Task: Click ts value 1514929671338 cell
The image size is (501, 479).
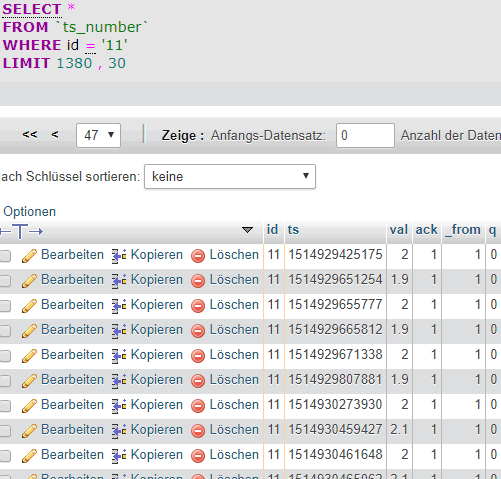Action: pyautogui.click(x=335, y=355)
